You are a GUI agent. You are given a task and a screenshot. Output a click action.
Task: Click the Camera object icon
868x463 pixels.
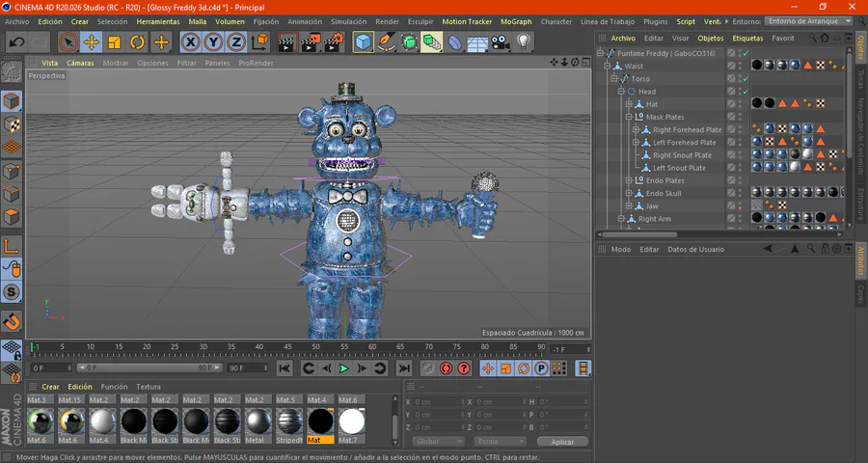pos(501,41)
